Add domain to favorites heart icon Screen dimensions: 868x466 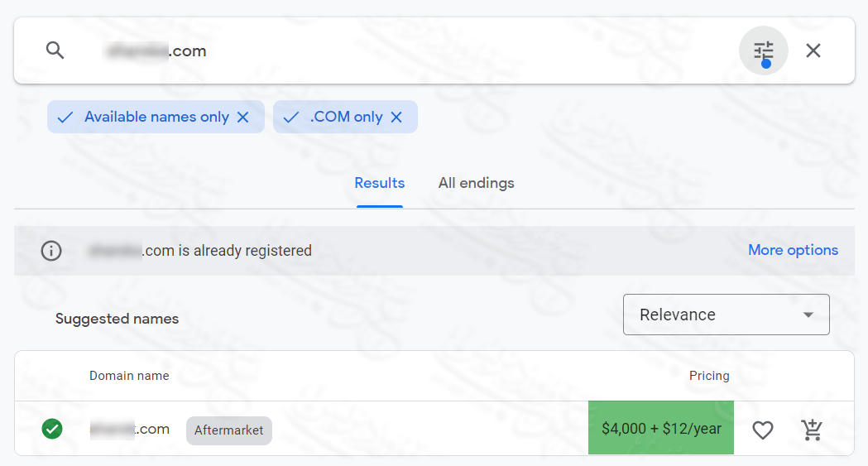(x=762, y=430)
